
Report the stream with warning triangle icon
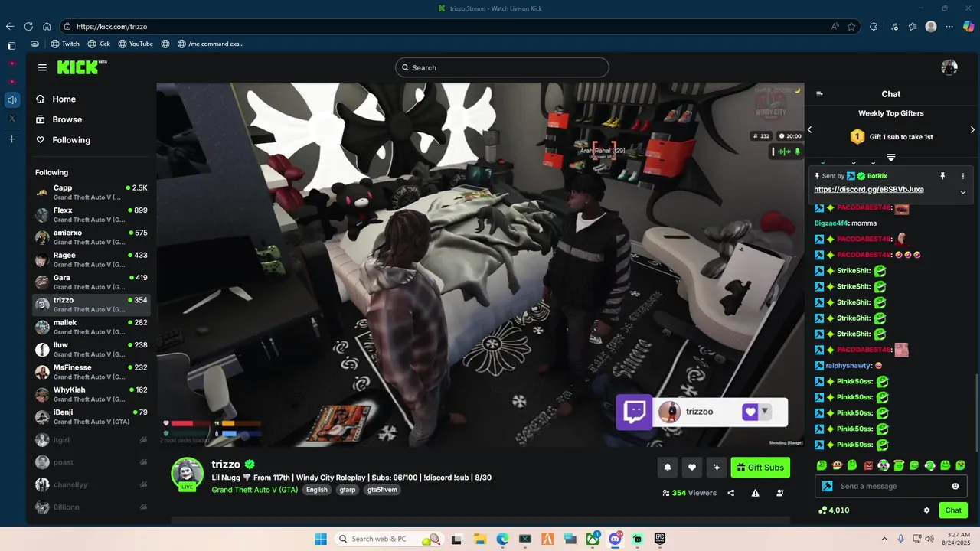point(755,493)
